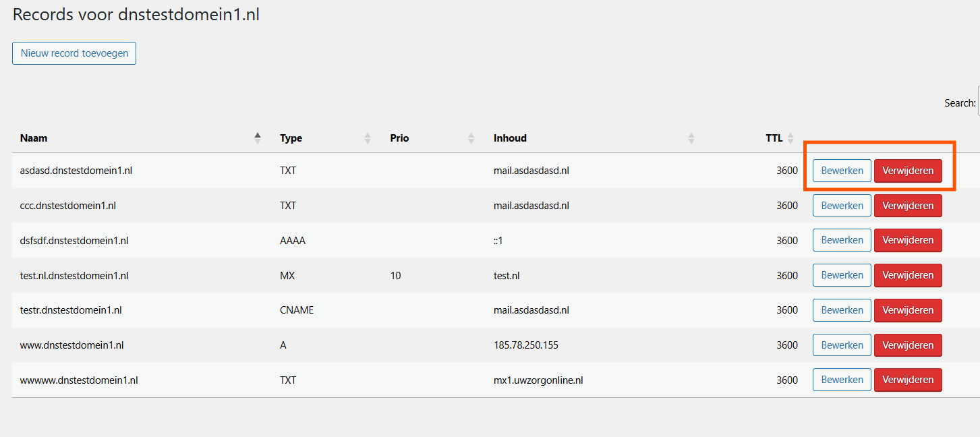Screen dimensions: 980x437
Task: Sort table by Prio column arrow
Action: (471, 138)
